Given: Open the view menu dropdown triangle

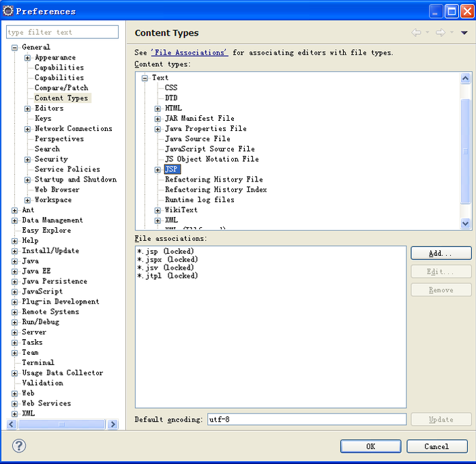Looking at the screenshot, I should click(x=464, y=33).
